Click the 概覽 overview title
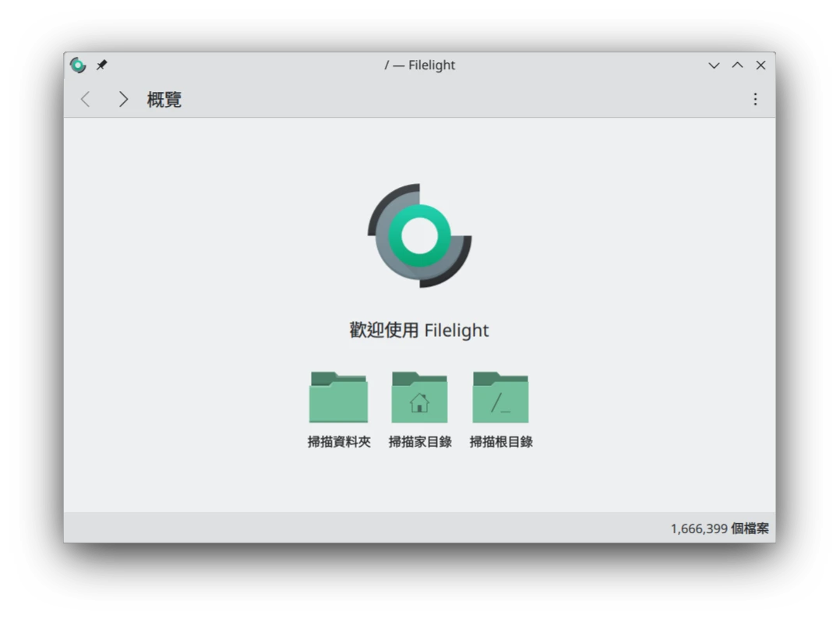Screen dimensions: 840x619 pos(164,100)
